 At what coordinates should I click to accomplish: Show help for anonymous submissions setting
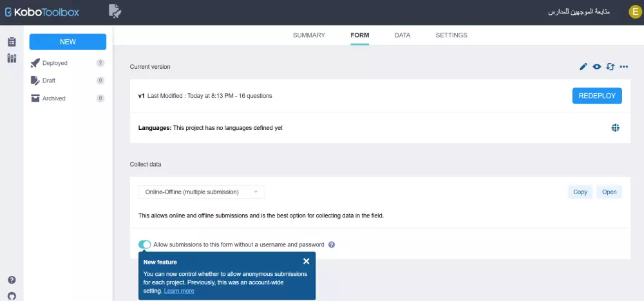click(332, 245)
